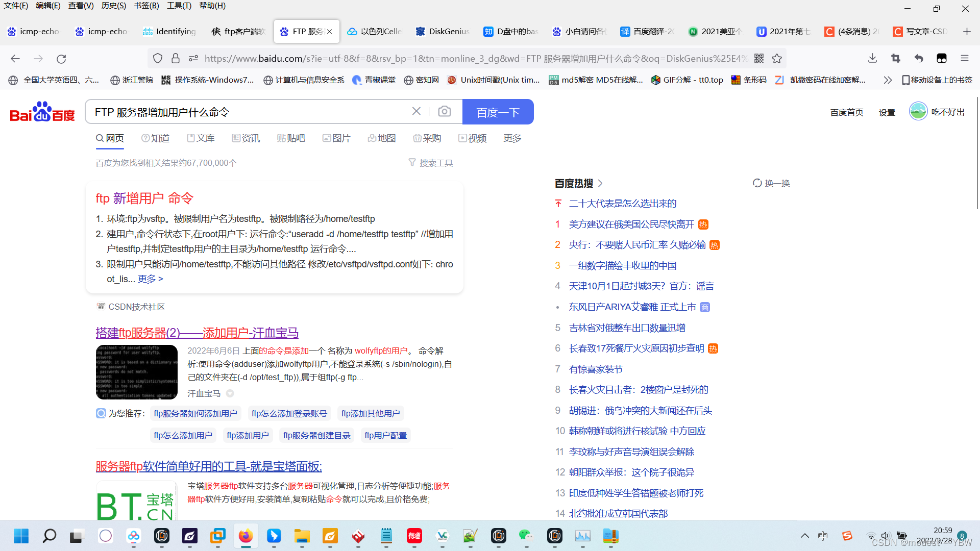The height and width of the screenshot is (551, 980).
Task: Click the page vertical scrollbar
Action: 977,153
